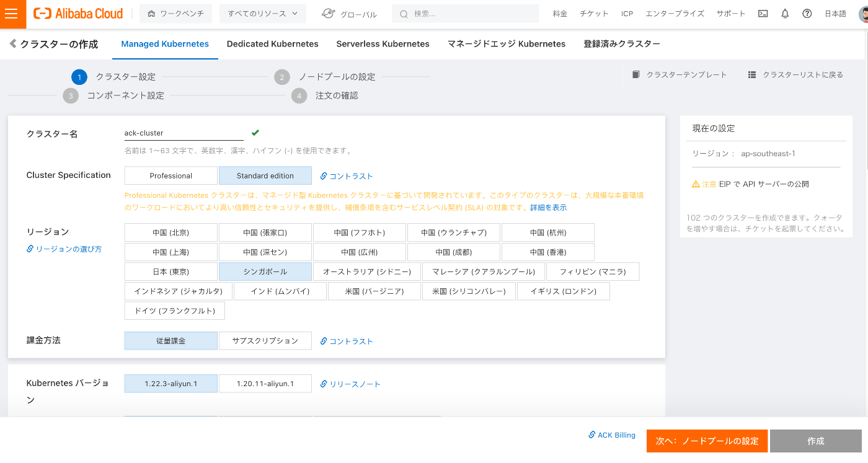The height and width of the screenshot is (463, 868).
Task: Switch to the Serverless Kubernetes tab
Action: [x=383, y=44]
